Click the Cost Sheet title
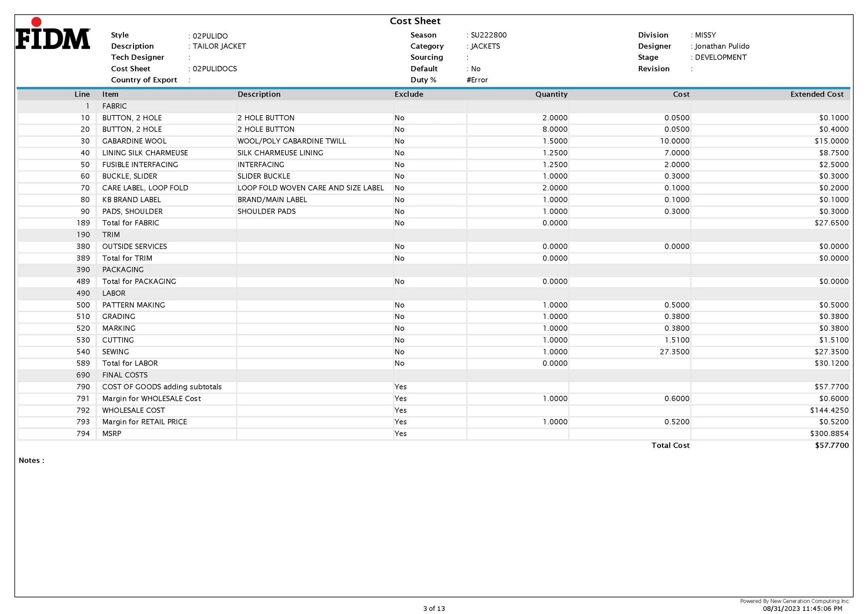The height and width of the screenshot is (614, 868). coord(415,21)
